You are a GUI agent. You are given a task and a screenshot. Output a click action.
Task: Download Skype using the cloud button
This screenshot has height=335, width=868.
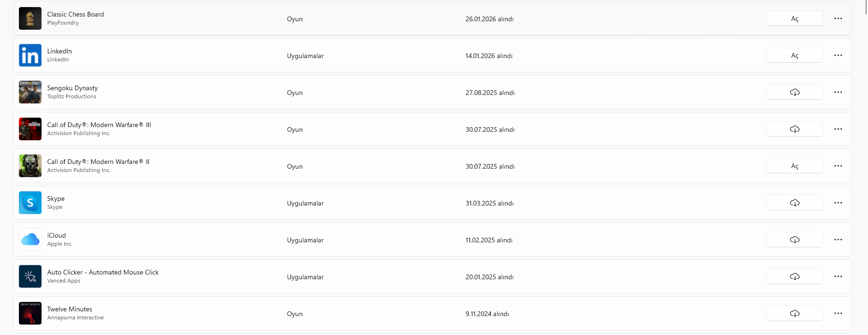(795, 203)
